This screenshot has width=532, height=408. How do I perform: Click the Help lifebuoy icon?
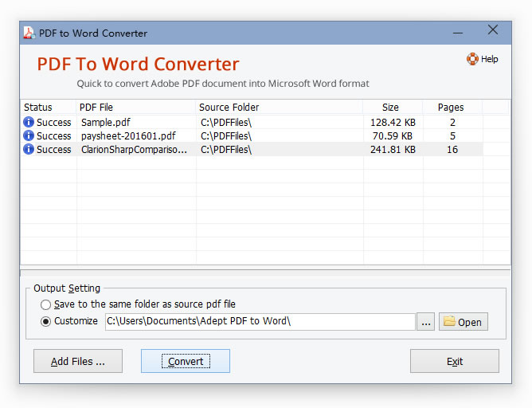[472, 59]
